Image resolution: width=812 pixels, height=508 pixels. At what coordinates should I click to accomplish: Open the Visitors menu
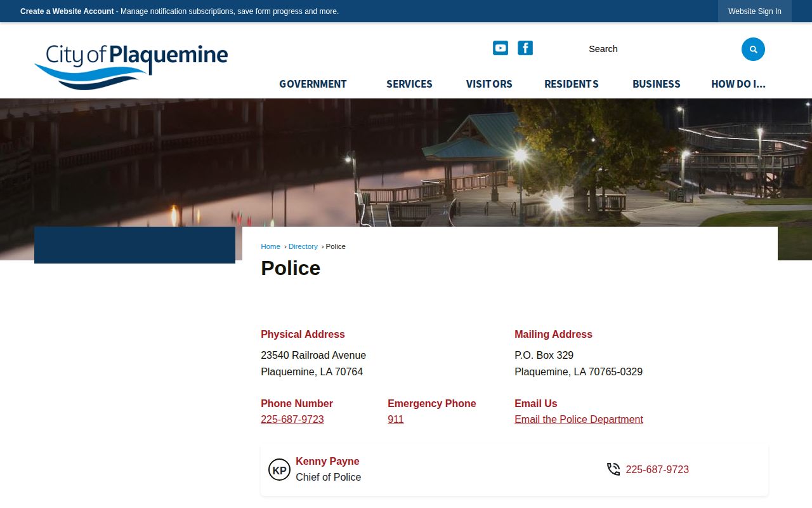click(489, 84)
